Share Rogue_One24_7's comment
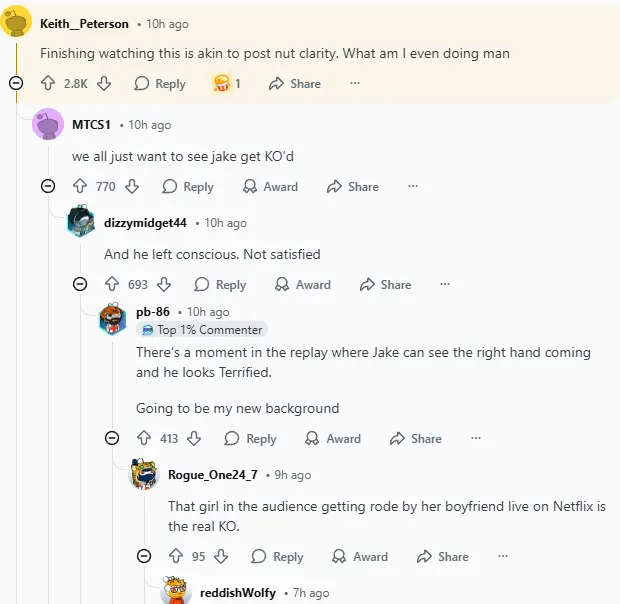 coord(442,557)
